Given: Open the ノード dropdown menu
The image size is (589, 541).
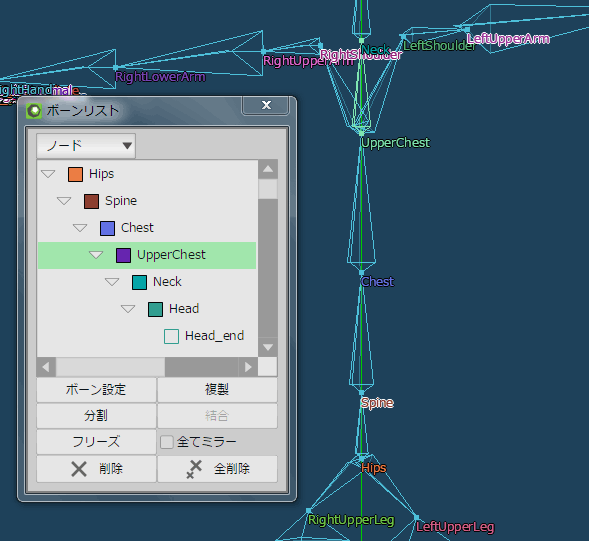Looking at the screenshot, I should pos(86,145).
